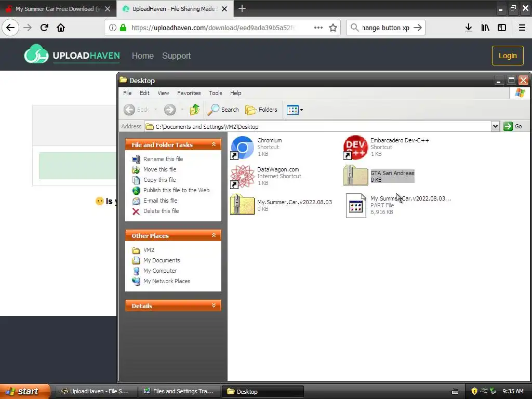Click the Firefox back arrow button
Screen dimensions: 532x399
[10, 28]
